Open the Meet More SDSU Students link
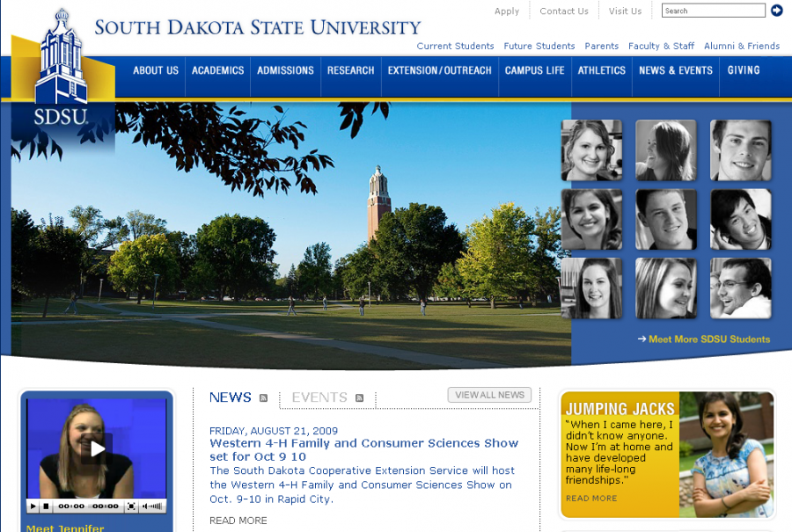 pyautogui.click(x=704, y=337)
